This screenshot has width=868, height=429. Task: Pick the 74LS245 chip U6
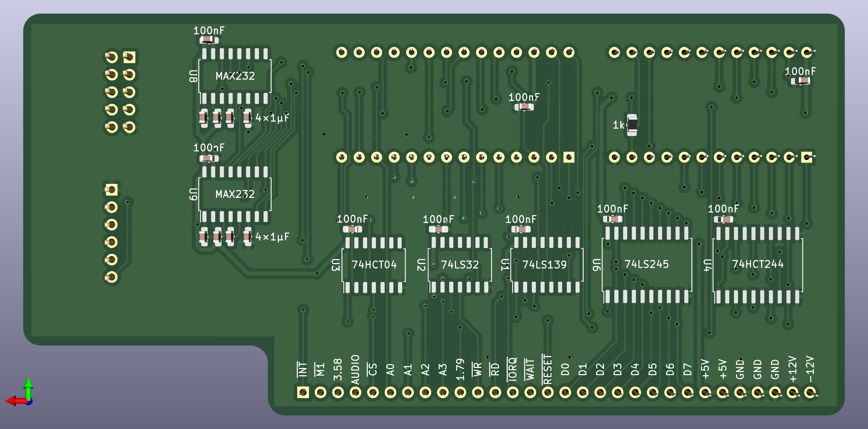point(646,264)
